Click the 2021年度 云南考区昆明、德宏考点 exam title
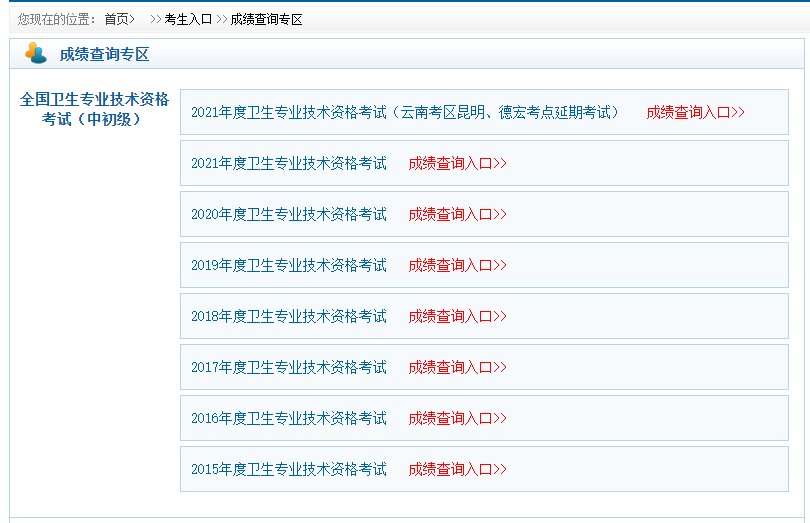Screen dimensions: 810x523 click(x=405, y=112)
